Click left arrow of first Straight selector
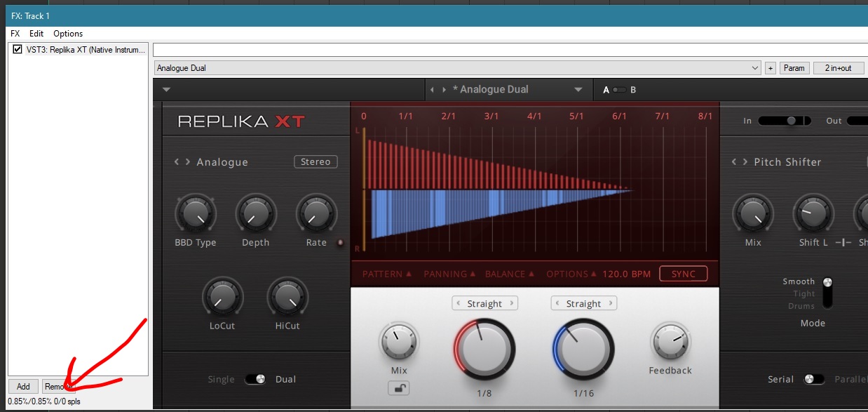868x412 pixels. [459, 304]
